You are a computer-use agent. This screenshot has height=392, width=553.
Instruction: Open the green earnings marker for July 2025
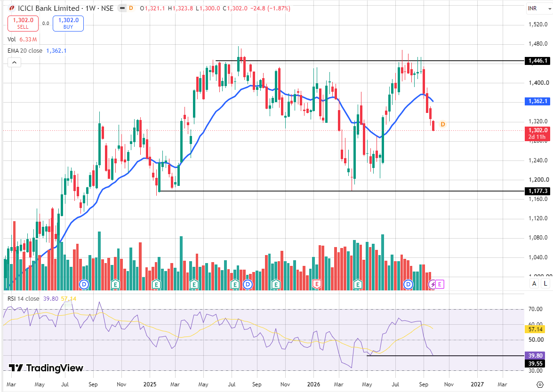click(235, 284)
